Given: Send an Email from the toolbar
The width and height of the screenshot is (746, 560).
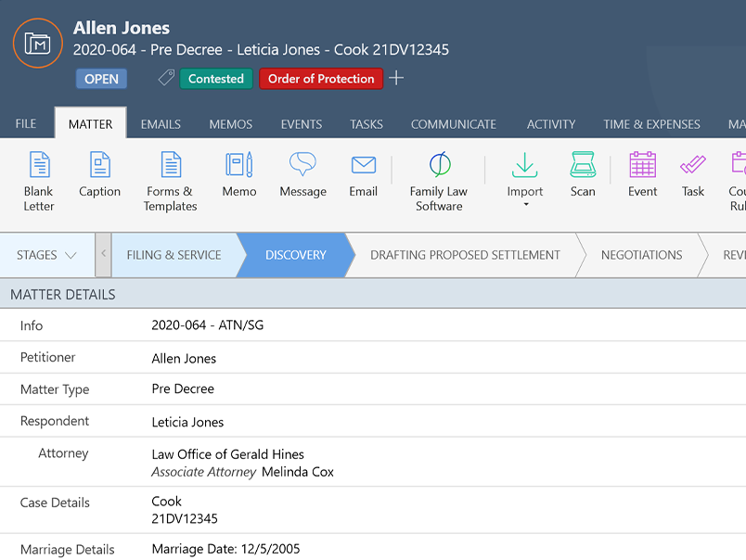Looking at the screenshot, I should click(363, 174).
